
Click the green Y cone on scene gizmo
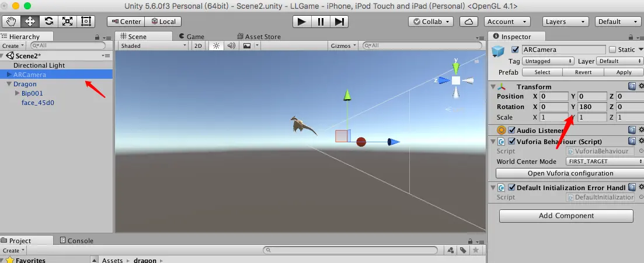(x=455, y=67)
